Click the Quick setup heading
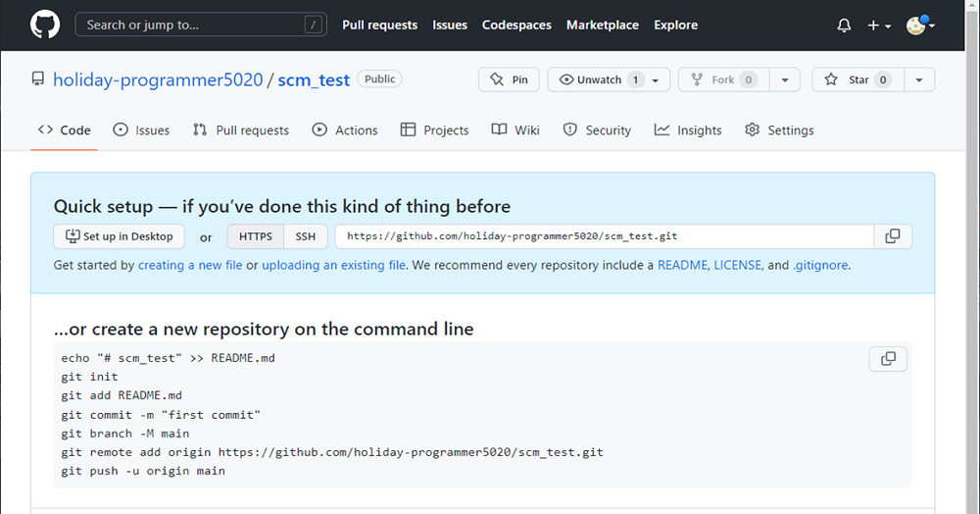 click(282, 206)
